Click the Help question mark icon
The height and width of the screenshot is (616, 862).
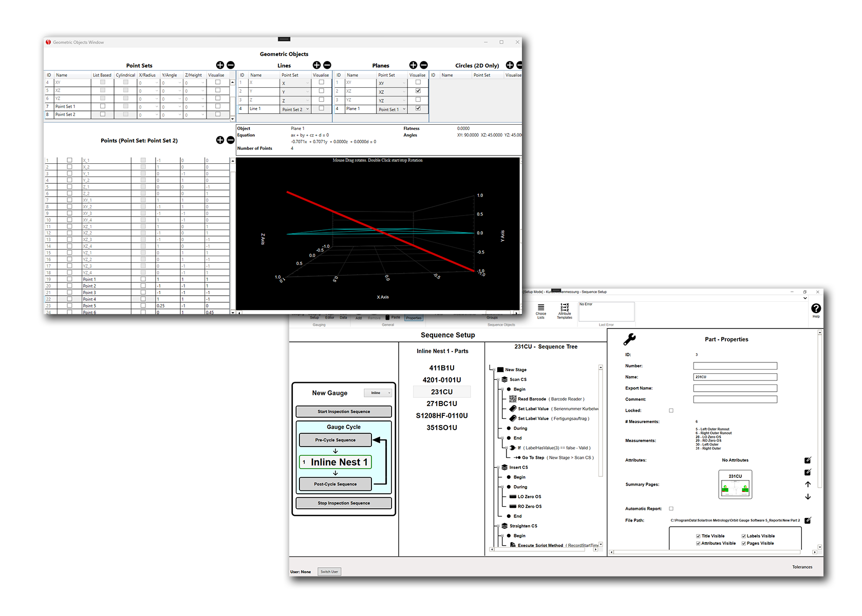coord(816,308)
